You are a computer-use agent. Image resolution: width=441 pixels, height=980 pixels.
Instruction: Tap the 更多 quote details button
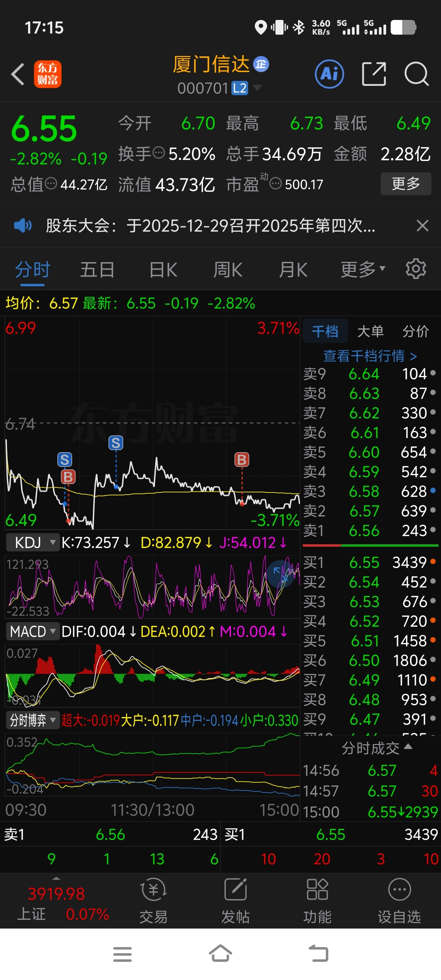[x=406, y=184]
